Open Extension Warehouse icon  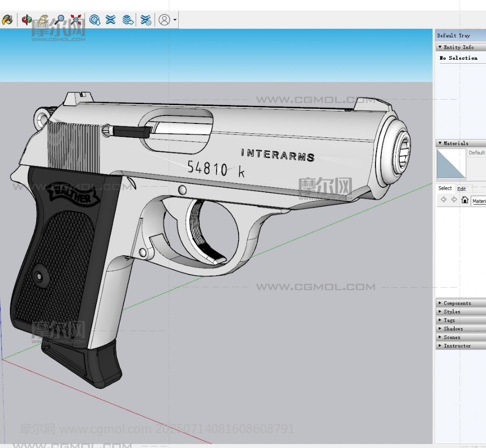coord(111,20)
